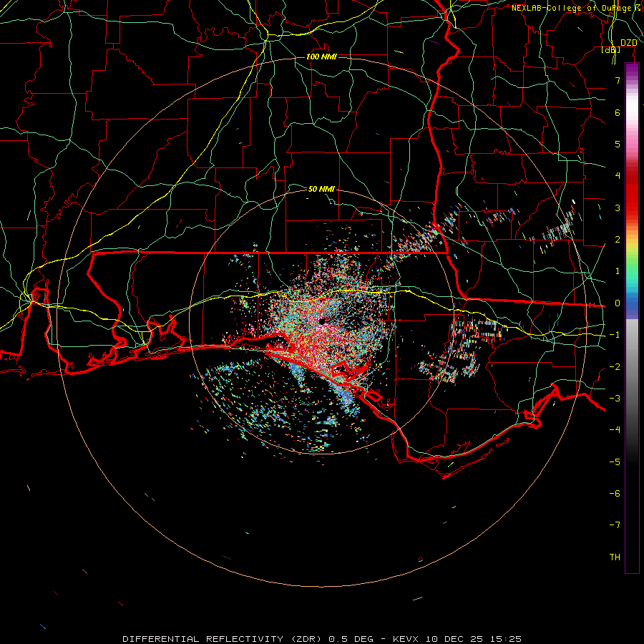644x644 pixels.
Task: Click the radar site dot at map center
Action: [321, 321]
